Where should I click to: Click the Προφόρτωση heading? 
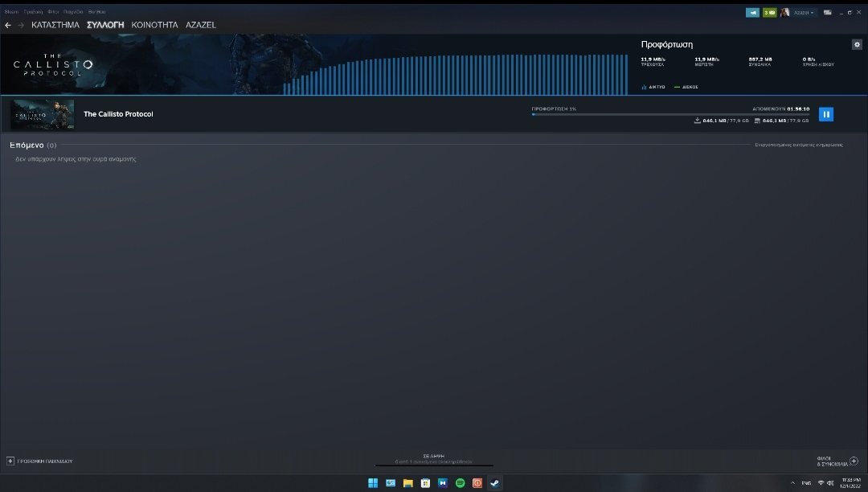click(x=666, y=44)
